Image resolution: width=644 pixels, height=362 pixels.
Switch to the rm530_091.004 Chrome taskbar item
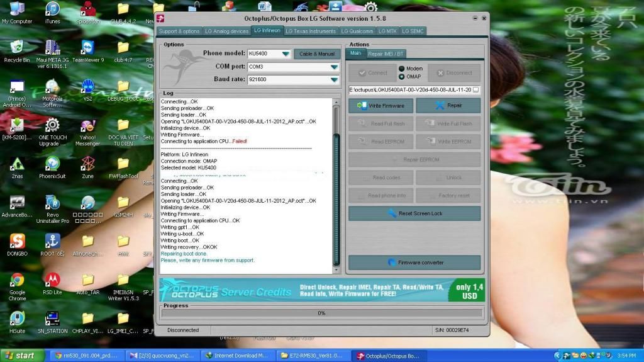88,356
